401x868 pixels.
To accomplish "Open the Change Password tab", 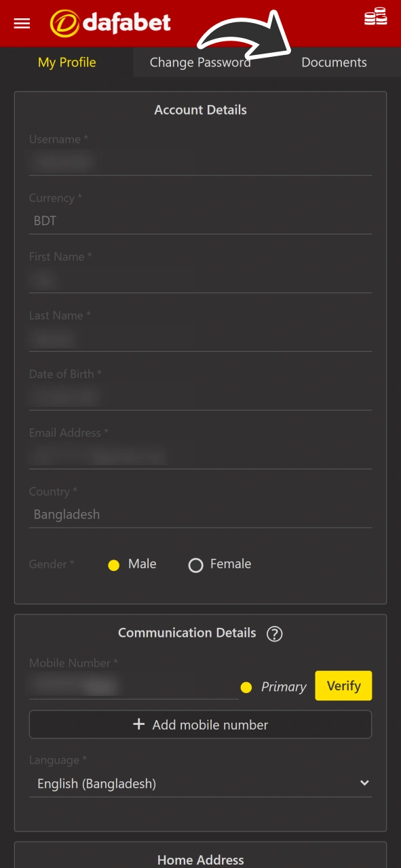I will point(200,62).
